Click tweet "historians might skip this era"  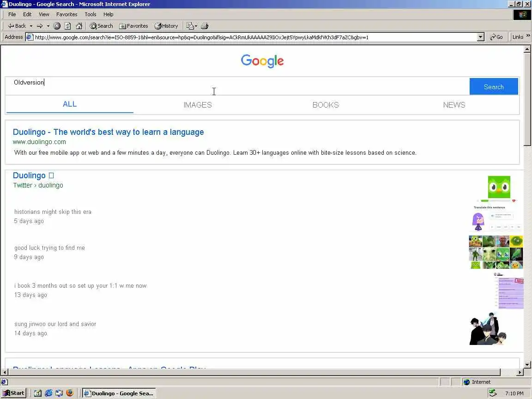click(x=53, y=212)
